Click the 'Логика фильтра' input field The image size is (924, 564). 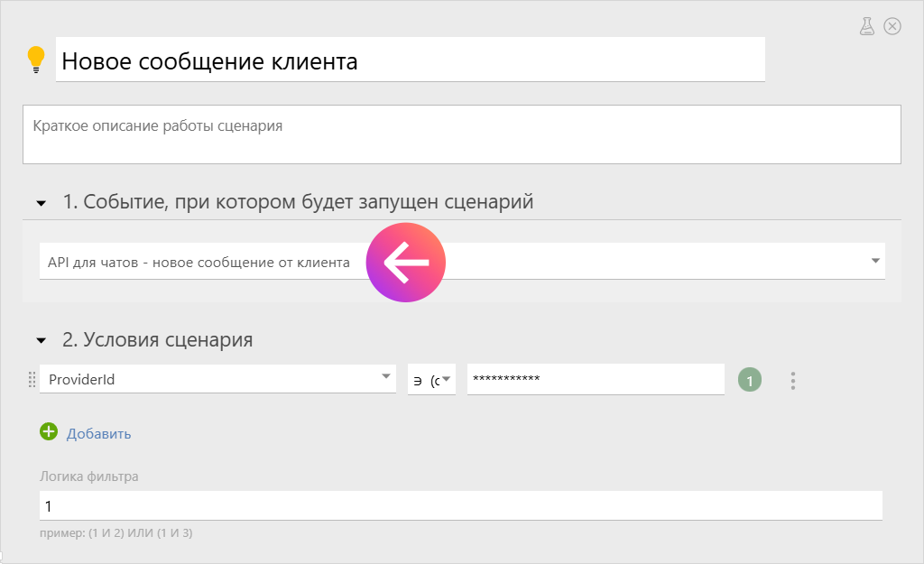pos(460,506)
